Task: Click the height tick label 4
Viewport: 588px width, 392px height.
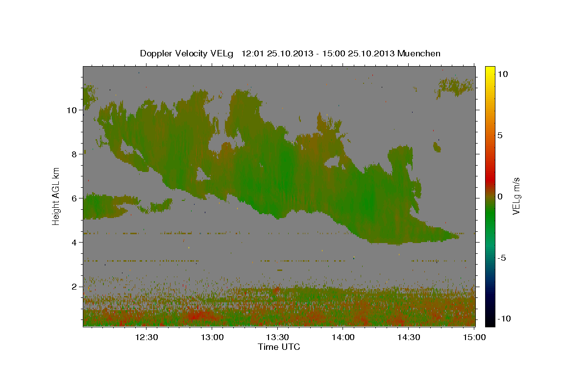Action: point(74,242)
